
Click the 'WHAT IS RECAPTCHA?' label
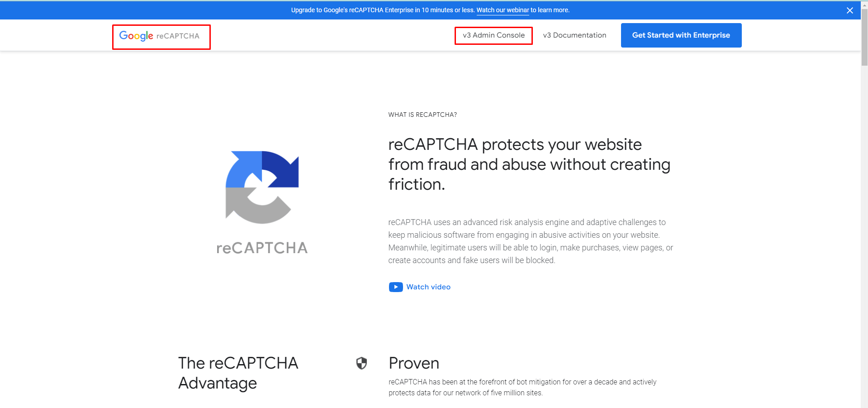pyautogui.click(x=422, y=115)
